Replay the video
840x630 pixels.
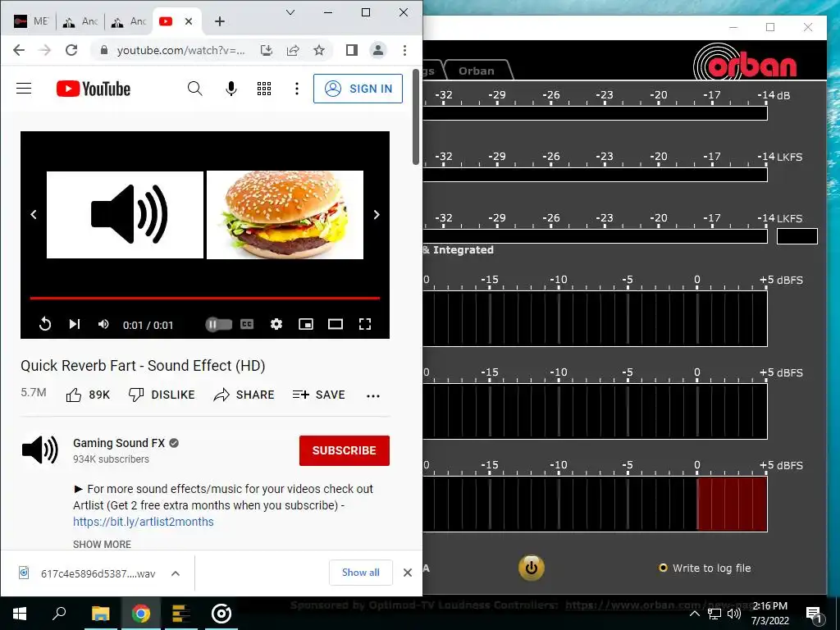point(45,324)
